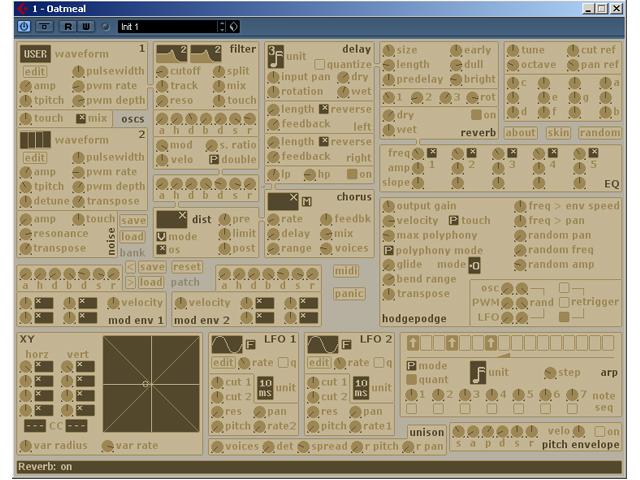Screen dimensions: 640x480
Task: Click the delay unit note icon
Action: point(274,55)
